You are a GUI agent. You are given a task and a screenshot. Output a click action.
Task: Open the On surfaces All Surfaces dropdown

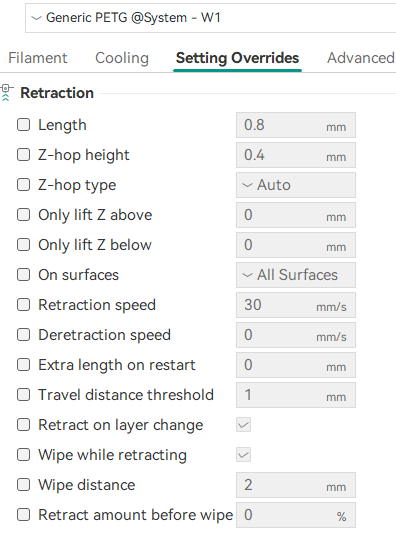[x=296, y=275]
